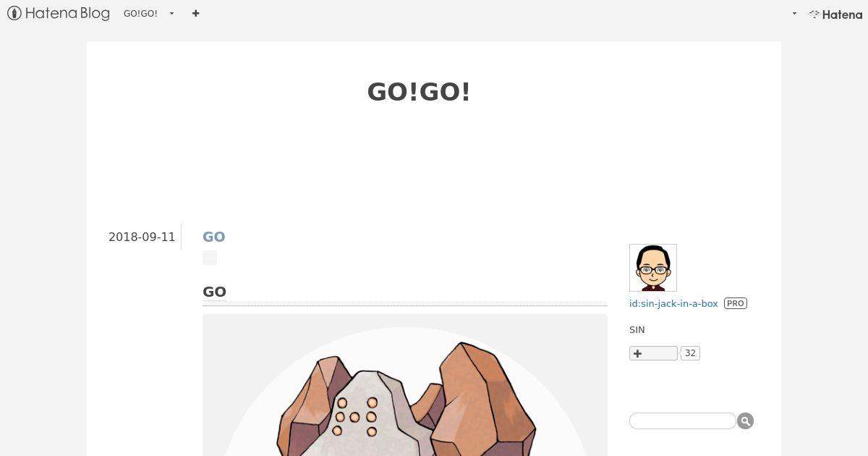The width and height of the screenshot is (868, 456).
Task: Open the blue GO post title
Action: [x=213, y=237]
